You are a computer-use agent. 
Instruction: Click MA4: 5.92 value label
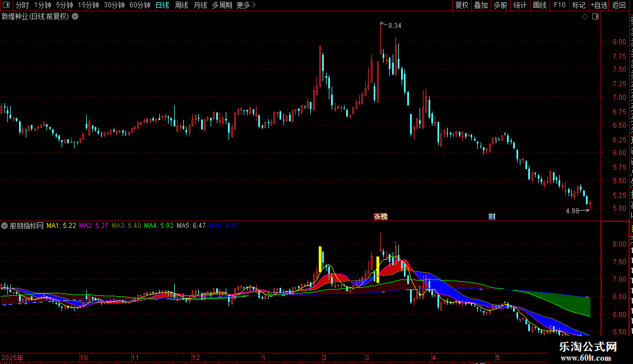click(159, 226)
